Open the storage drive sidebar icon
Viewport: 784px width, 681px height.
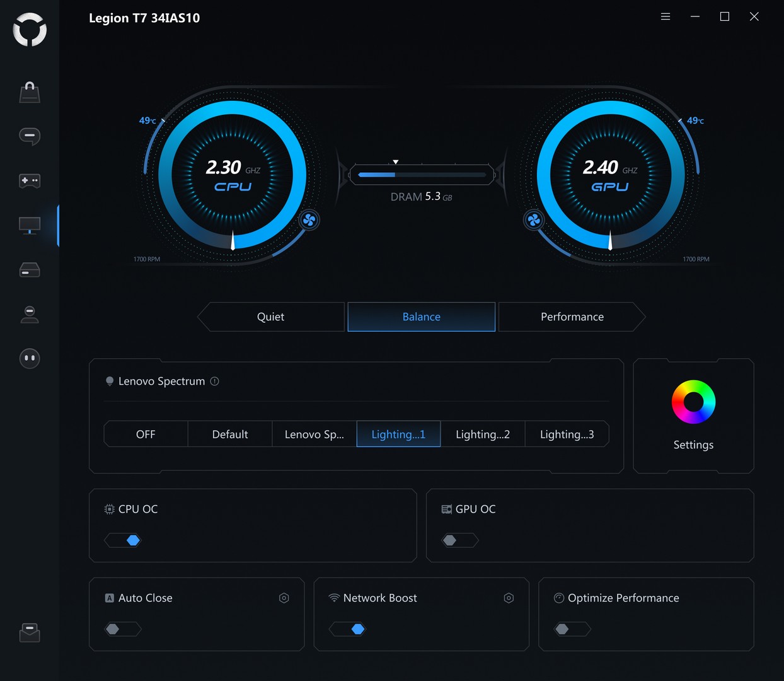30,270
